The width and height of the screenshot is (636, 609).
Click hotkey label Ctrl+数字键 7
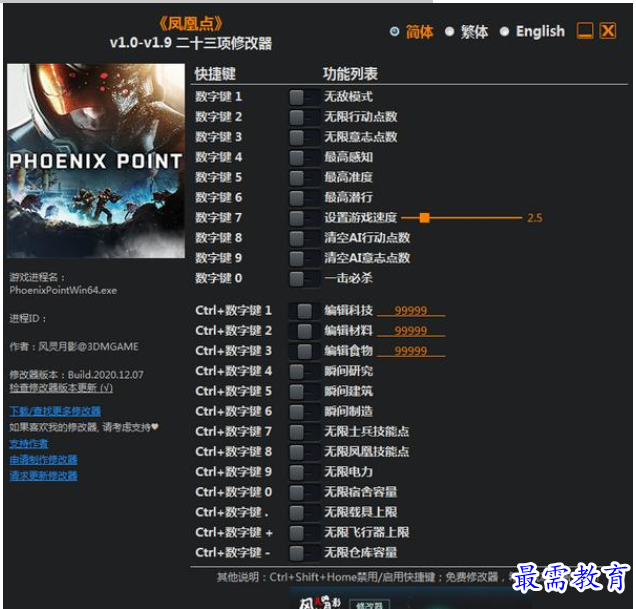click(234, 432)
